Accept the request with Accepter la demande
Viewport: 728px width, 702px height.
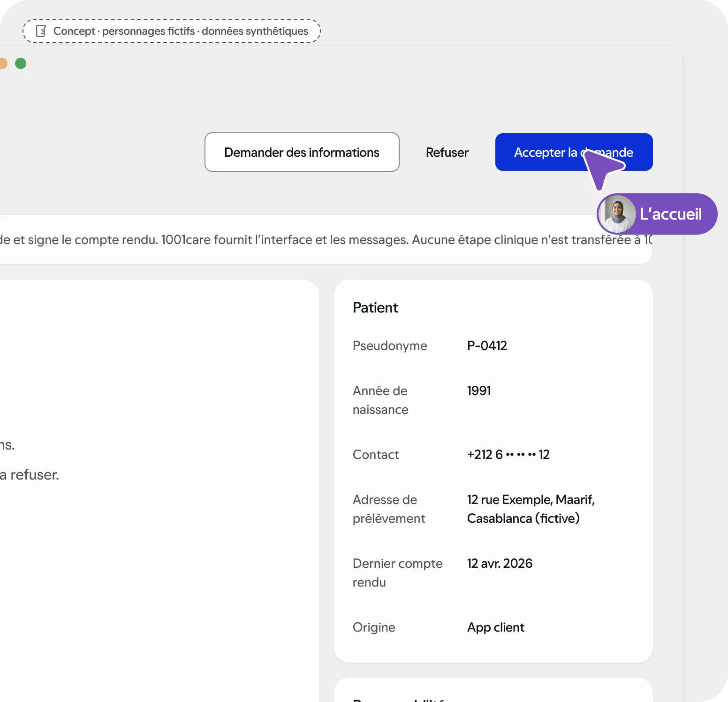pos(574,152)
